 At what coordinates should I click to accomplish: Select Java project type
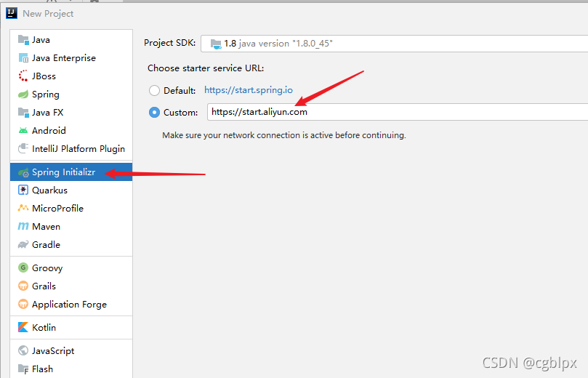tap(71, 40)
